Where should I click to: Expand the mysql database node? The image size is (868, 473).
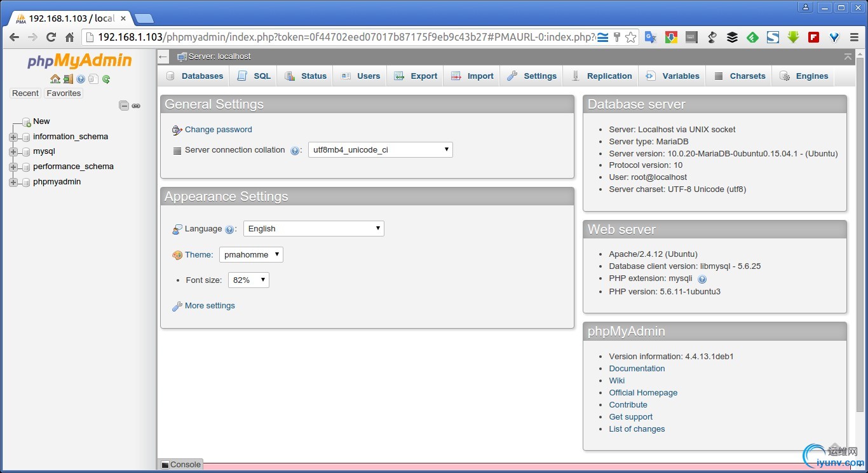[x=13, y=152]
